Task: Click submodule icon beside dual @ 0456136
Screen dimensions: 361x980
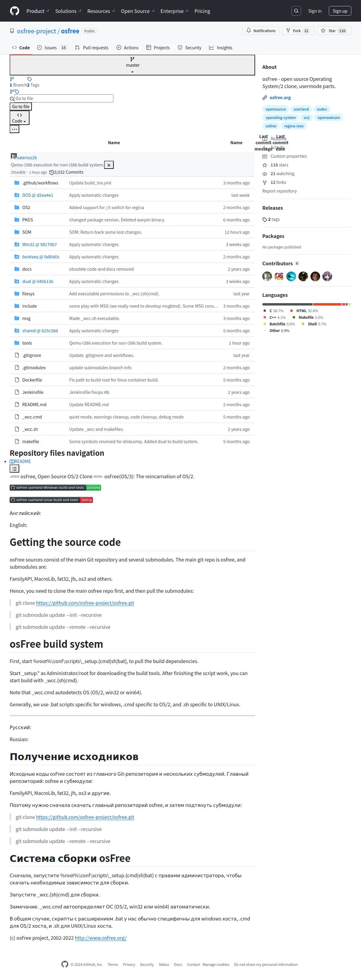Action: (x=17, y=281)
